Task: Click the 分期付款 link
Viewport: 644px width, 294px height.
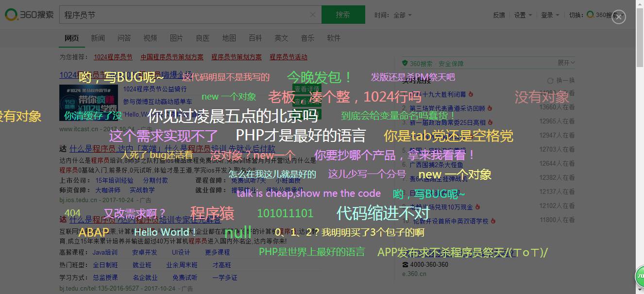Action: (155, 180)
